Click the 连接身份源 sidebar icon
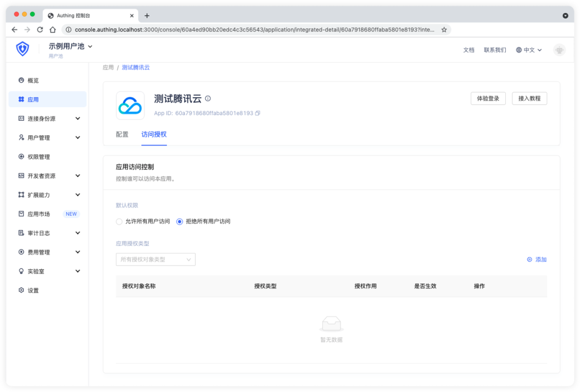Image resolution: width=580 pixels, height=392 pixels. 21,118
